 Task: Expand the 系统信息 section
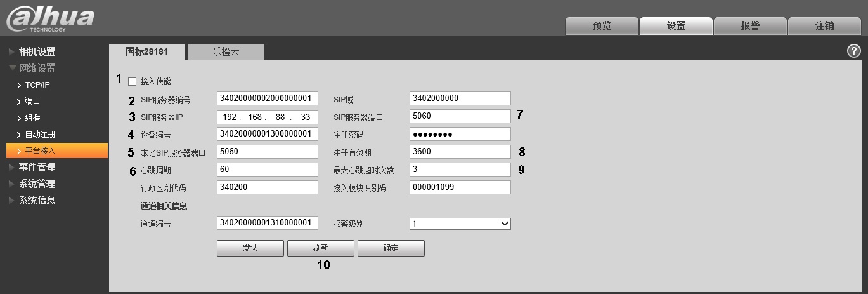[37, 200]
